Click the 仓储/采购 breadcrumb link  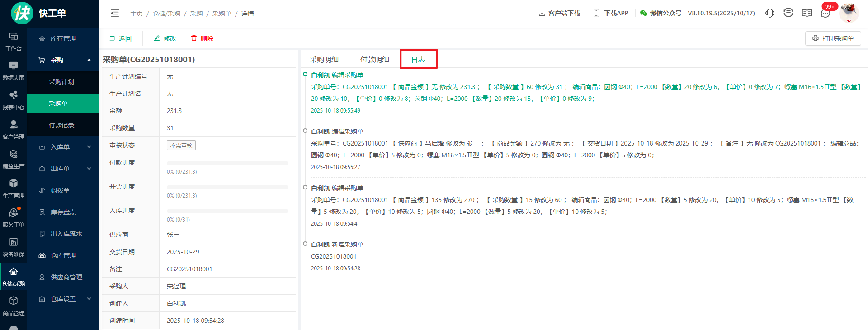(x=166, y=14)
